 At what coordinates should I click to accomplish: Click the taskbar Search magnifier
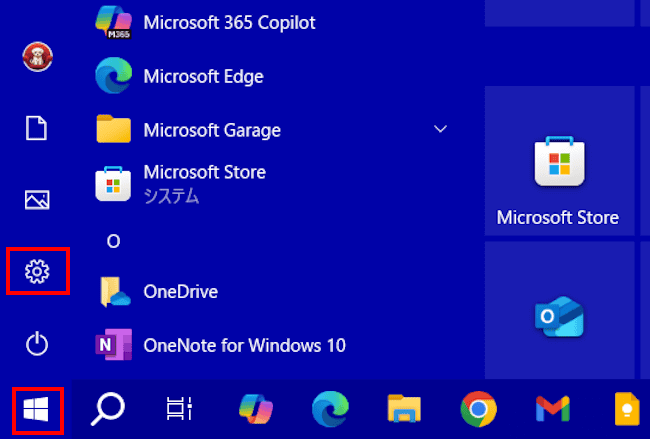pos(108,409)
